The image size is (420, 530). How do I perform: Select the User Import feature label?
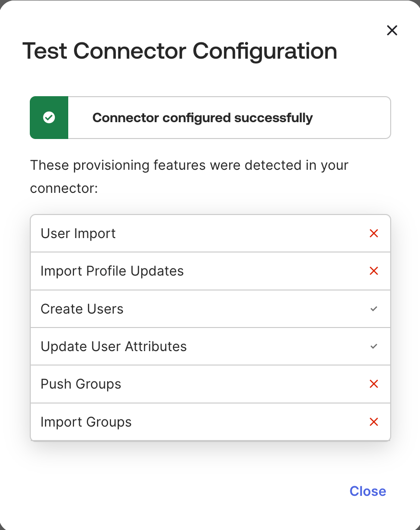[x=78, y=234]
